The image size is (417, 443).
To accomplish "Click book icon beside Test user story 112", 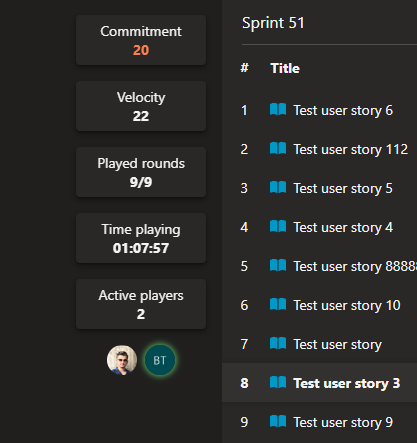I will coord(278,148).
